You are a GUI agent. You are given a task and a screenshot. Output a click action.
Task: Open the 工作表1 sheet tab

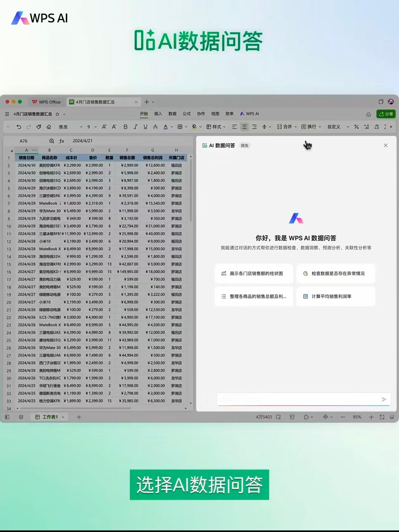(x=49, y=417)
